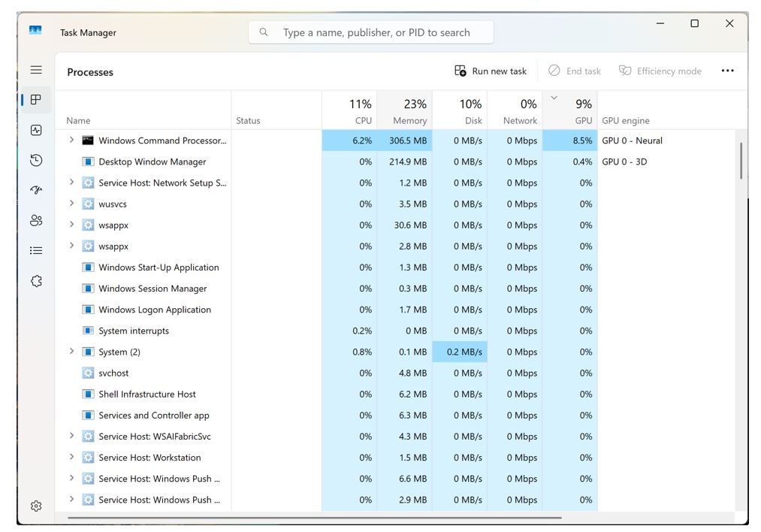
Task: Open the Performance sidebar page
Action: pos(36,130)
